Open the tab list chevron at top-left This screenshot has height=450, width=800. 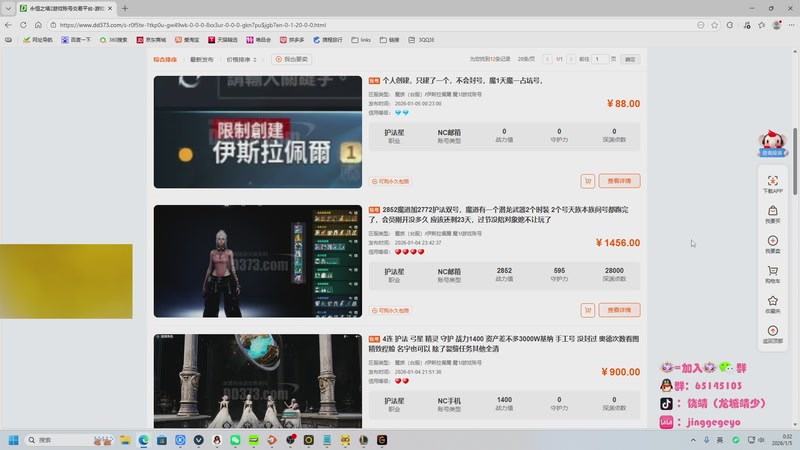coord(8,8)
